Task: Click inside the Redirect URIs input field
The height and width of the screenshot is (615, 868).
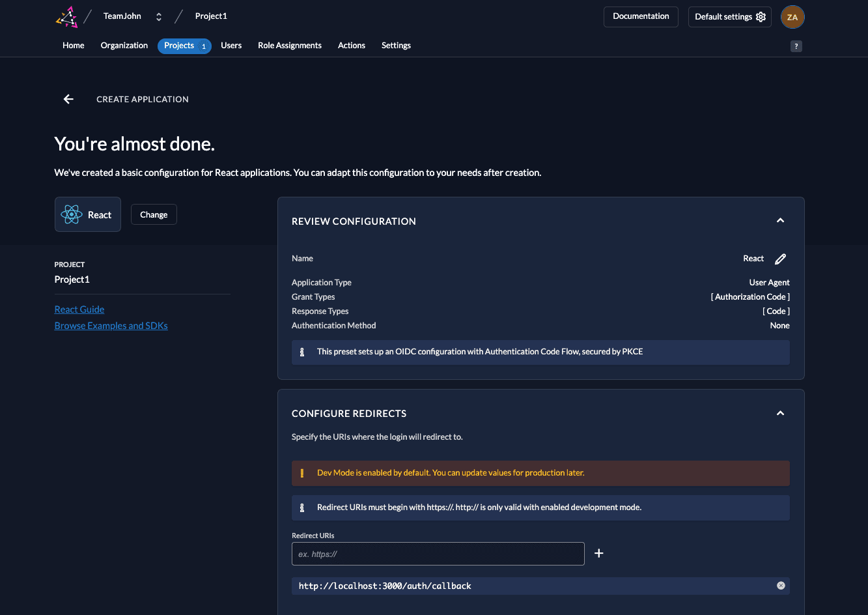Action: (438, 553)
